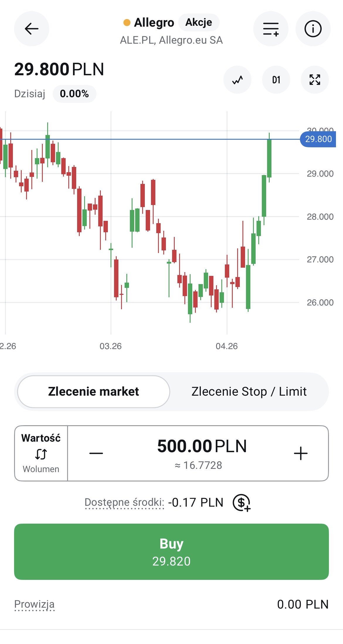Tap the 29.800 price marker on chart
The height and width of the screenshot is (644, 343).
(x=318, y=139)
